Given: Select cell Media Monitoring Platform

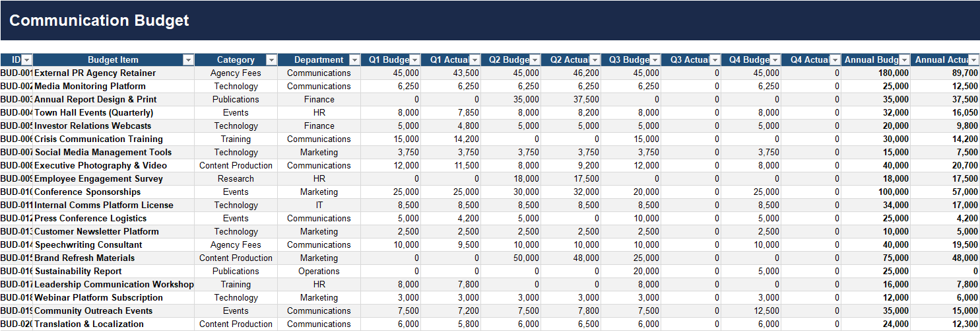Looking at the screenshot, I should 114,87.
